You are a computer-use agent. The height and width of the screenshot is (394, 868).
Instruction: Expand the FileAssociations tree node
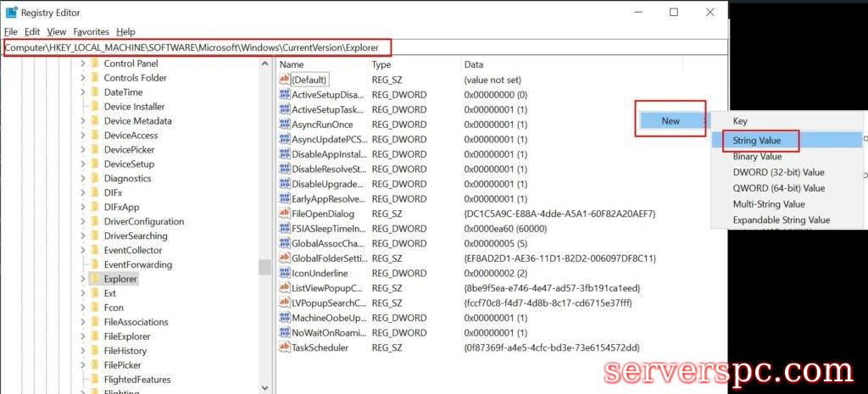[82, 322]
